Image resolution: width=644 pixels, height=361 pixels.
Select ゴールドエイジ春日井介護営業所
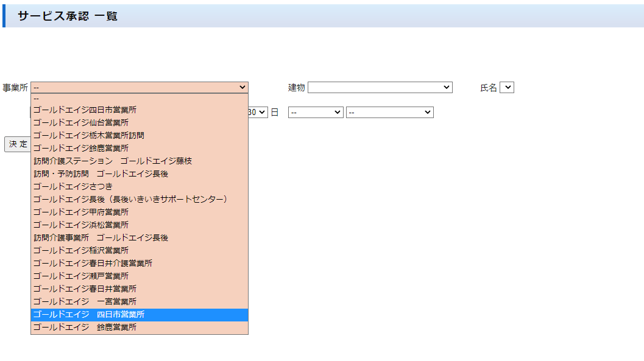pyautogui.click(x=93, y=264)
